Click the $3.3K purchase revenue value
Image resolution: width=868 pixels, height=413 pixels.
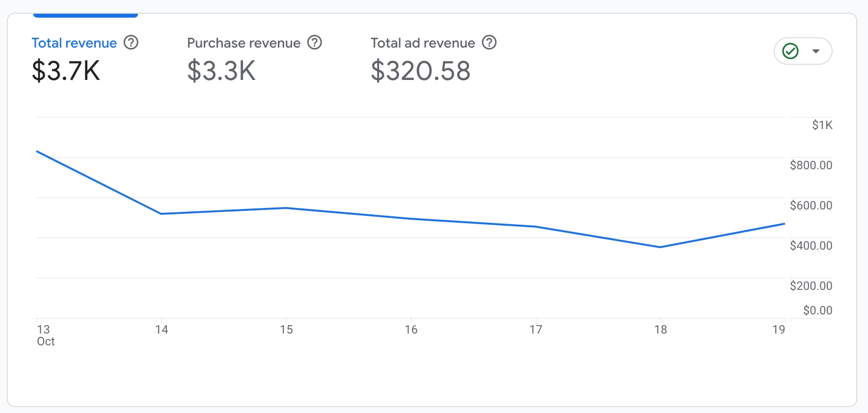(x=221, y=71)
